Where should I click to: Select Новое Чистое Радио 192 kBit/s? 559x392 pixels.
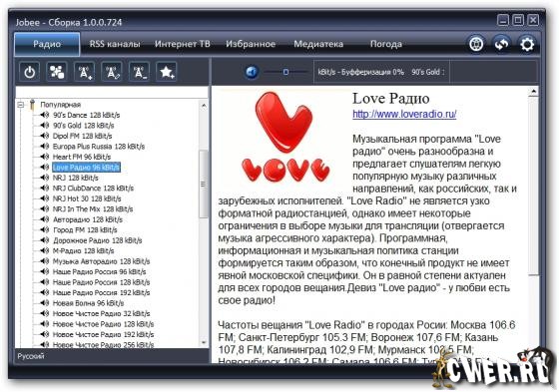(x=104, y=334)
